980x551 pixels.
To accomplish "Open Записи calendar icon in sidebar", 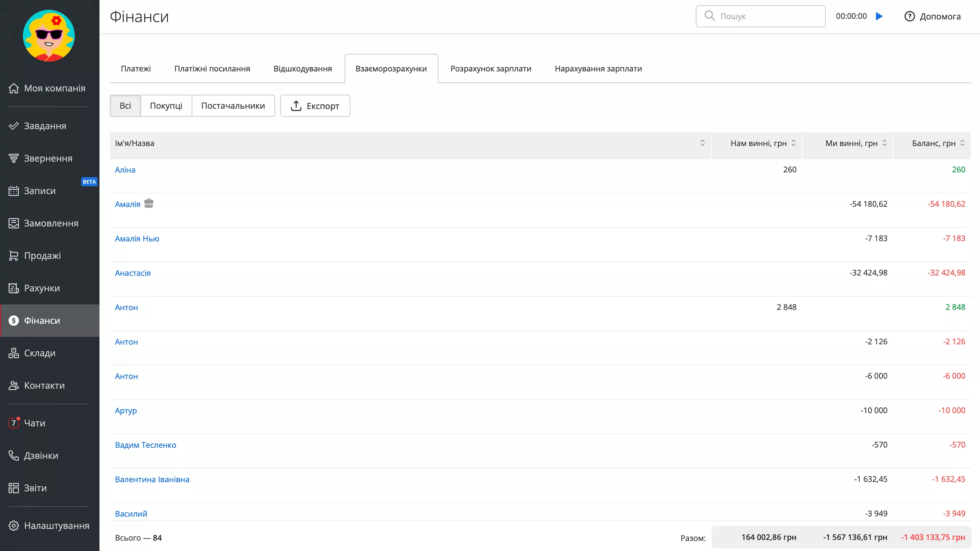I will [x=14, y=191].
